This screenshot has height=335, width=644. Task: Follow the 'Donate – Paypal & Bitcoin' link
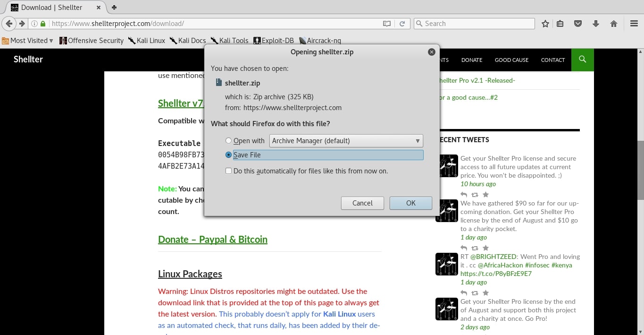click(213, 240)
